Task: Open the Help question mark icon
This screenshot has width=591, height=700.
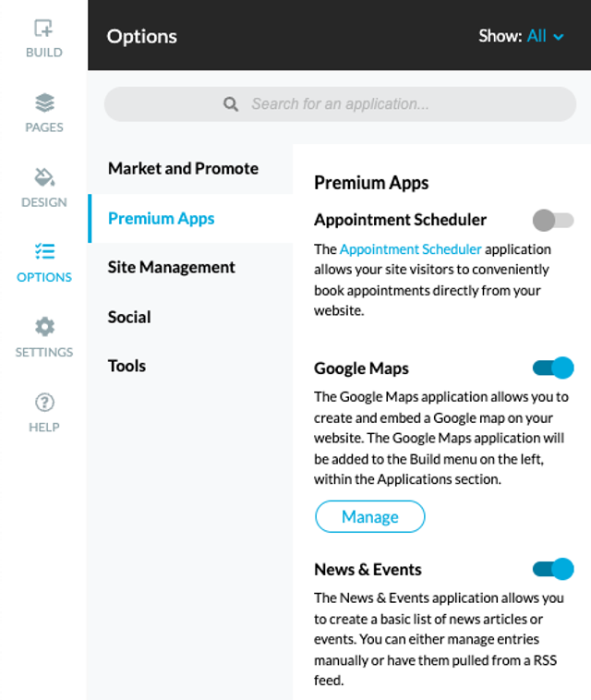Action: tap(44, 403)
